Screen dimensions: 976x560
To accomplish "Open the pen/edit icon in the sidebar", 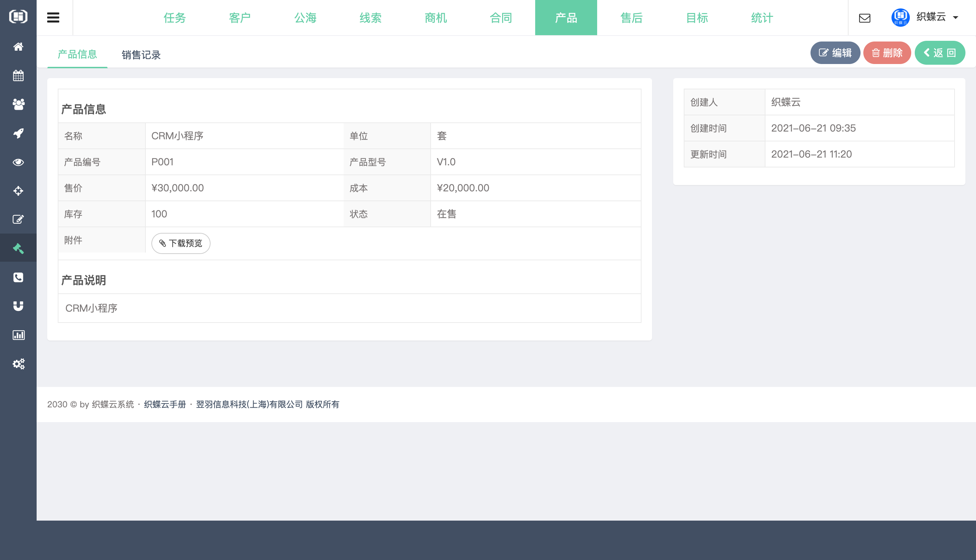I will [18, 219].
